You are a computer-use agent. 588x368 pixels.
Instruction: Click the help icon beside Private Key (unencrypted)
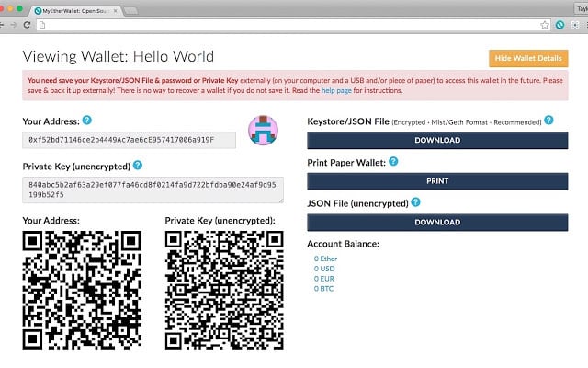click(138, 166)
